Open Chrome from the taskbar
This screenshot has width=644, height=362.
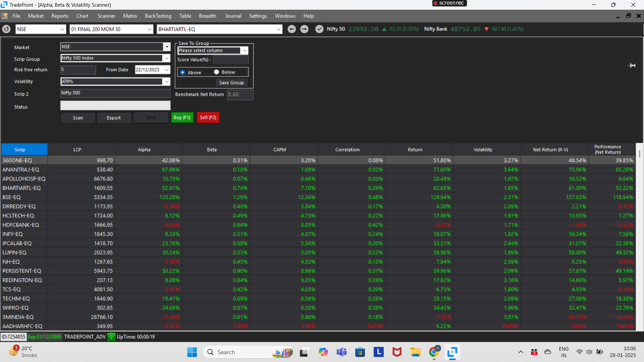[433, 352]
